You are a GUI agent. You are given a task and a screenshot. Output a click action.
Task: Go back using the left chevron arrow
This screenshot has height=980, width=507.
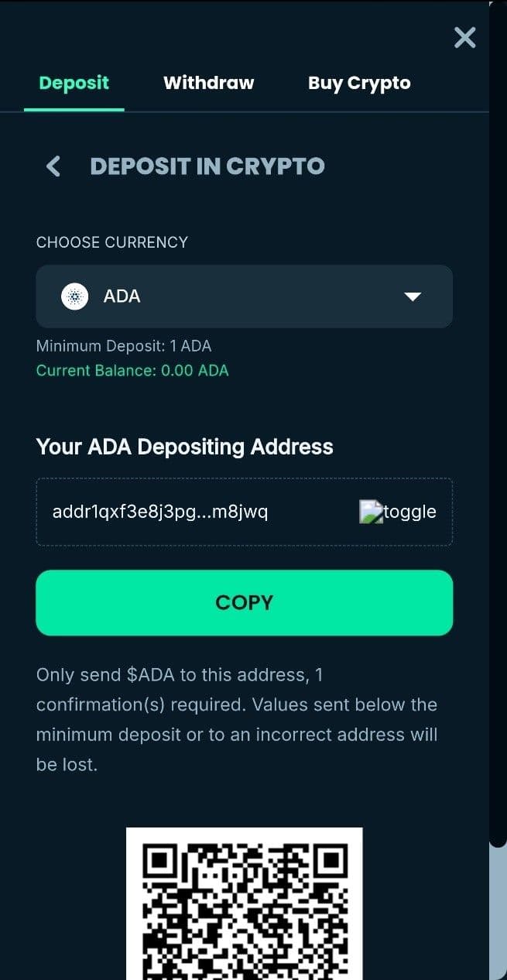pos(53,166)
